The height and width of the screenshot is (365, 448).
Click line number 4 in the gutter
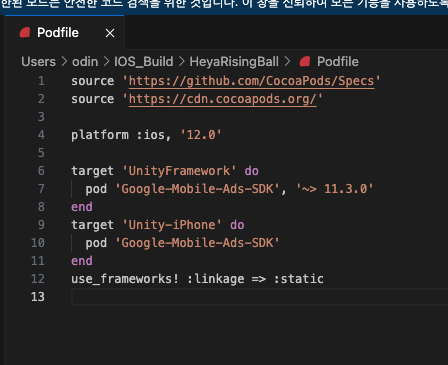(41, 135)
